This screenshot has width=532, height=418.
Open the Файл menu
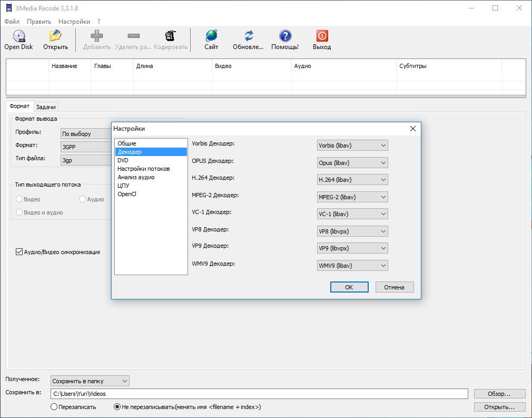tap(12, 22)
